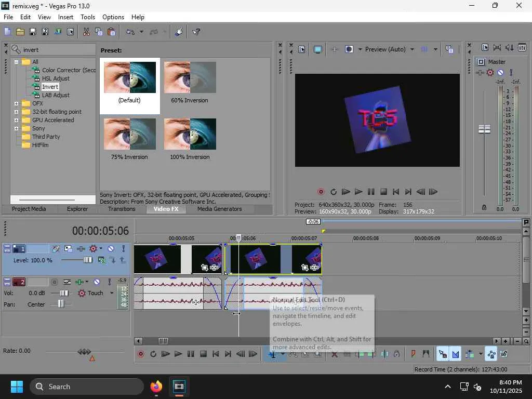532x399 pixels.
Task: Switch to the Explorer tab
Action: click(77, 209)
